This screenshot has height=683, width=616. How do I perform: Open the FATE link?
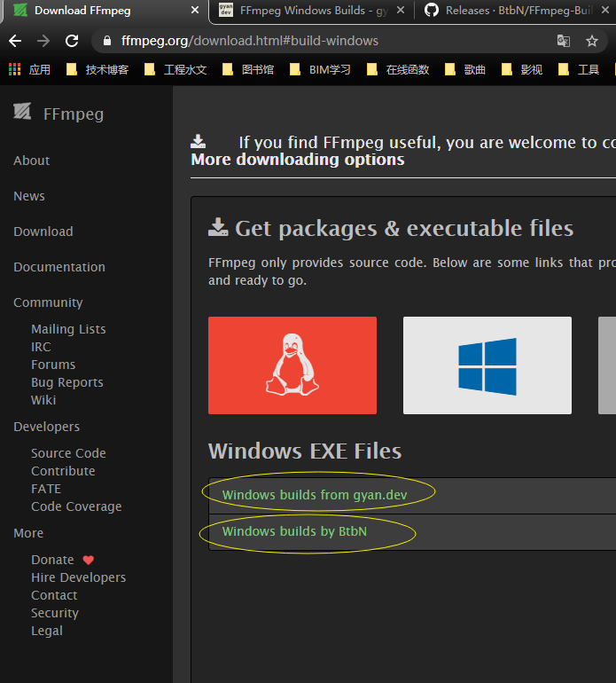click(x=46, y=489)
